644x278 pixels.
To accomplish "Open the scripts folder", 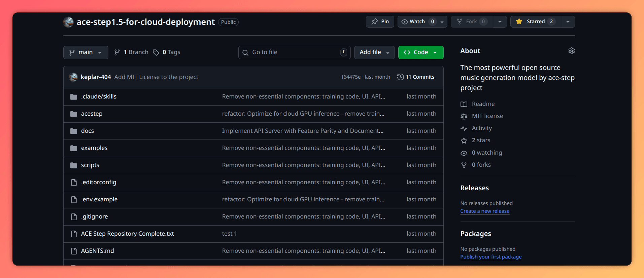I will (x=90, y=165).
